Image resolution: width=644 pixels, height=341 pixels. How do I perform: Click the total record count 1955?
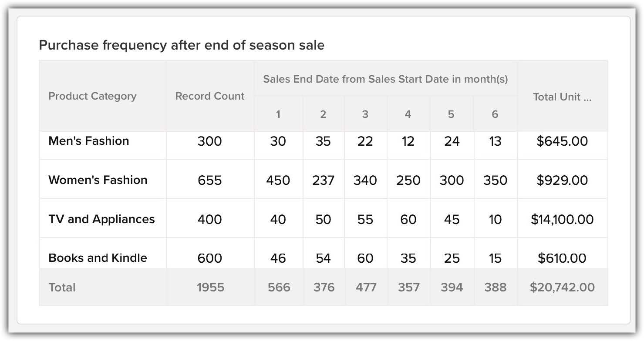pos(210,288)
